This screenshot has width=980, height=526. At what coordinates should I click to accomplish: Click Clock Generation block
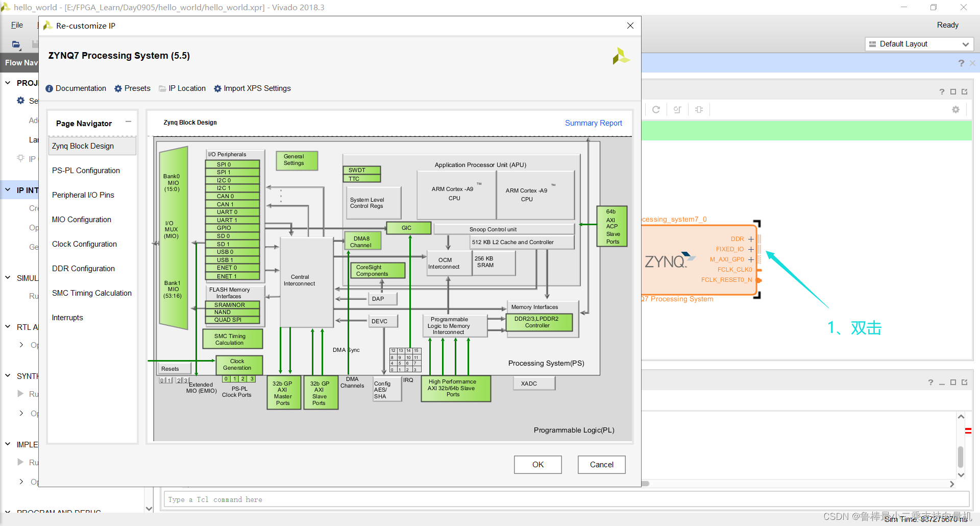(x=239, y=365)
